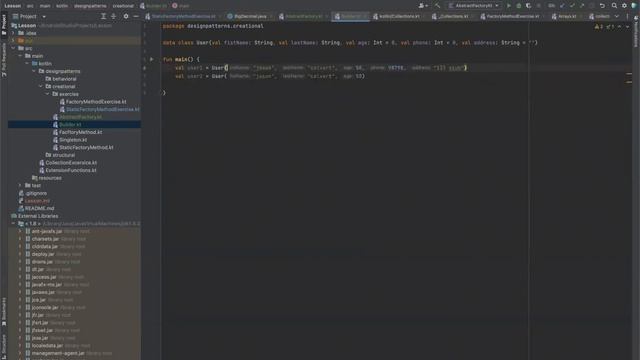The image size is (640, 360).
Task: Click the warnings indicator in editor corner
Action: pyautogui.click(x=599, y=27)
